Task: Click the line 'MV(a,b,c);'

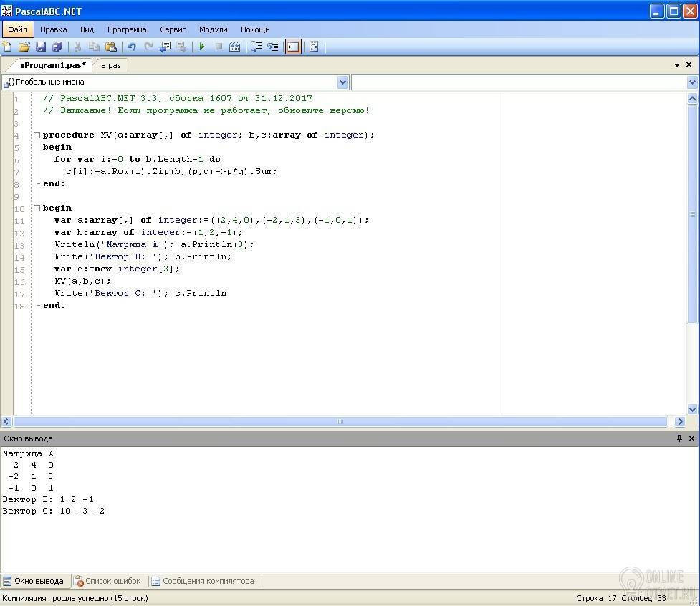Action: coord(82,281)
